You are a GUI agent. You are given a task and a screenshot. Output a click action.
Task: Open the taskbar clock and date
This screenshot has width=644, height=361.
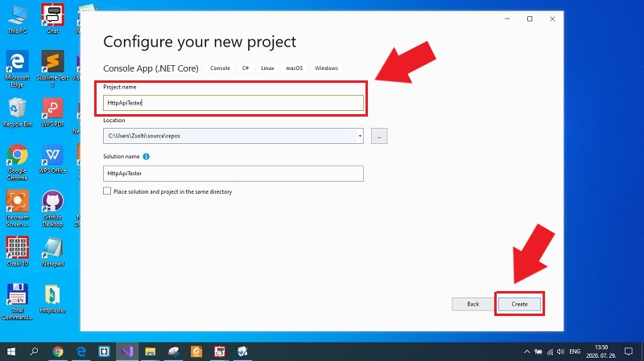coord(601,351)
